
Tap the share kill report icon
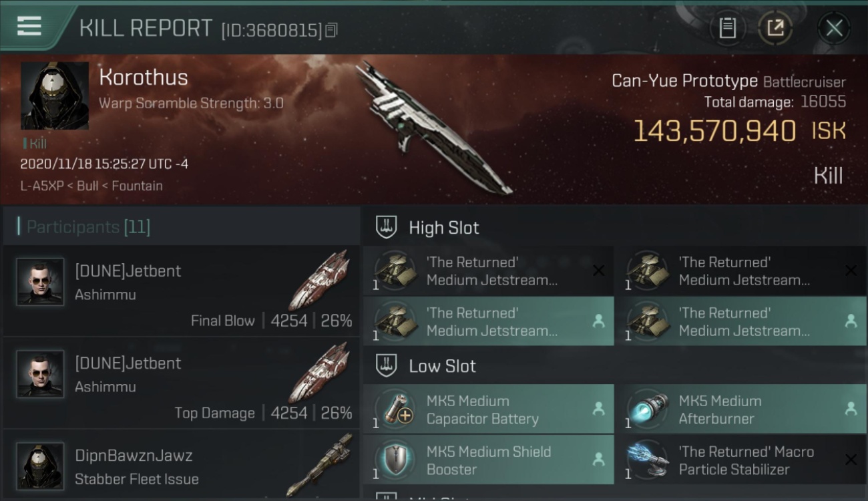tap(775, 28)
